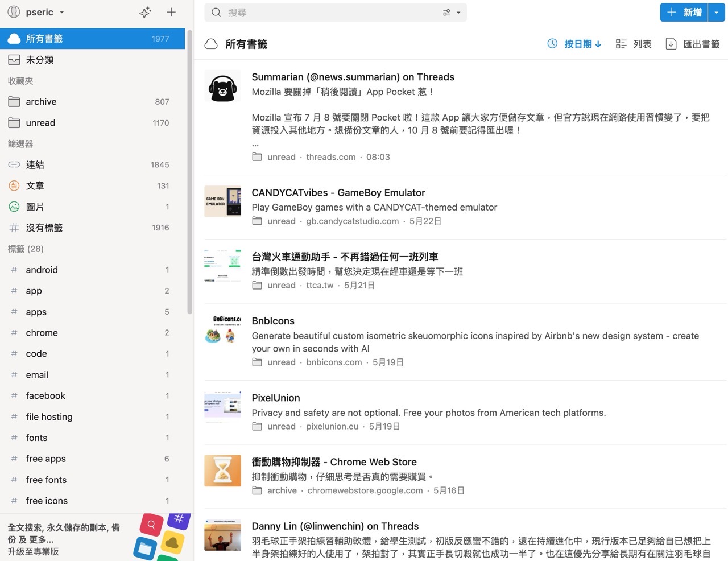Open 按日期 sort order menu
728x561 pixels.
pos(574,44)
